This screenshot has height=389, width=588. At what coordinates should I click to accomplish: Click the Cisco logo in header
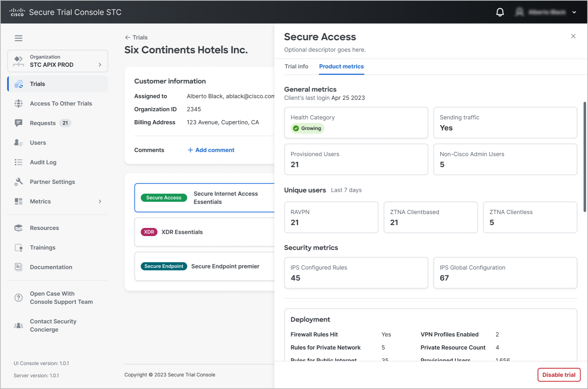[17, 12]
